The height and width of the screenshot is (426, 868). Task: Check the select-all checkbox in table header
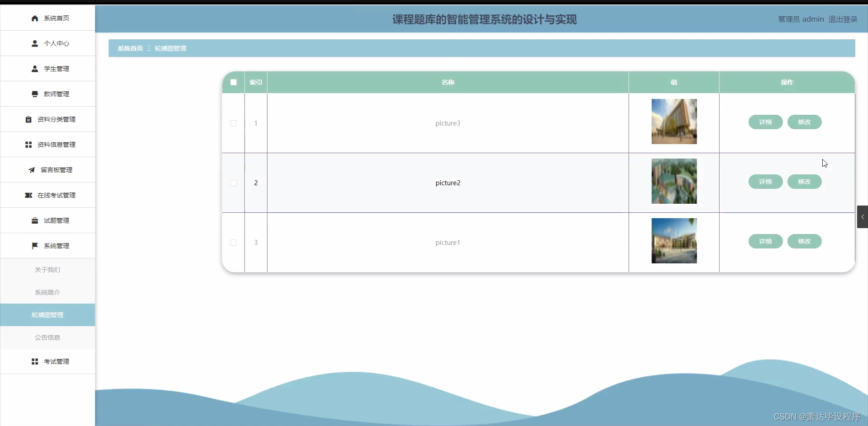pyautogui.click(x=233, y=82)
